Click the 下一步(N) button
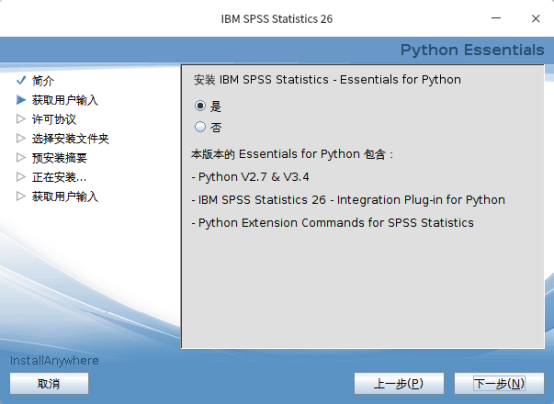The width and height of the screenshot is (554, 404). [499, 383]
